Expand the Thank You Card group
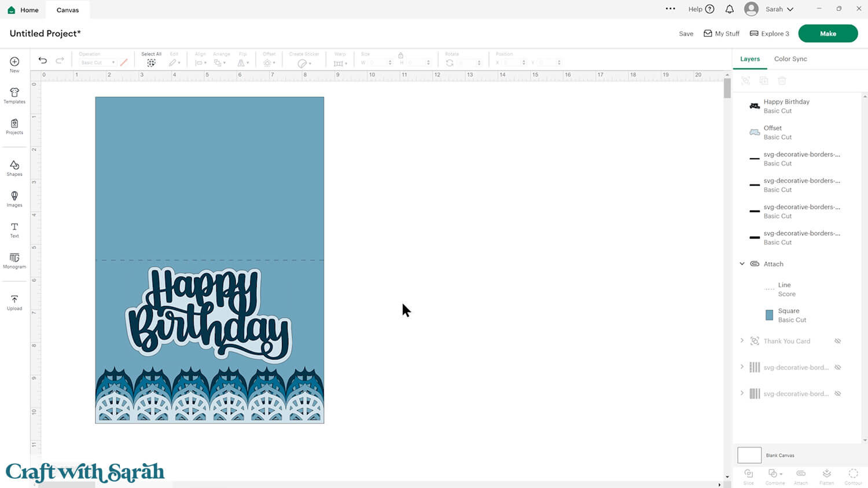The height and width of the screenshot is (488, 868). pyautogui.click(x=742, y=341)
